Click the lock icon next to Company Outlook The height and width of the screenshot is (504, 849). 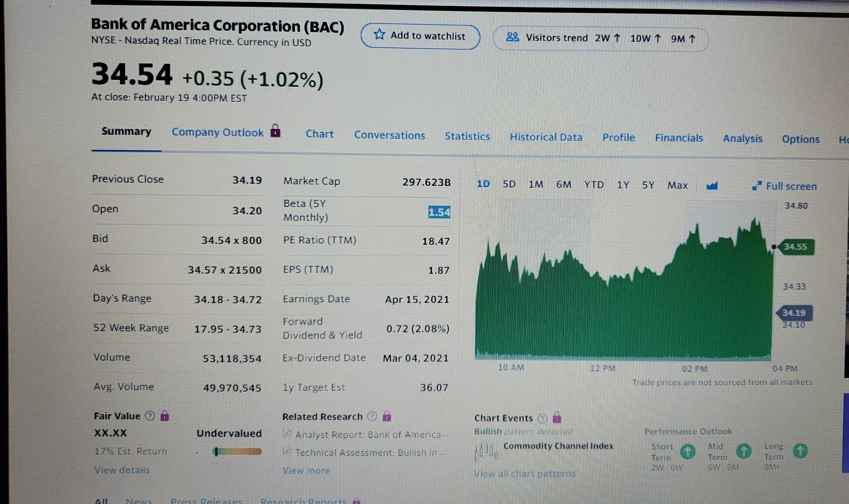click(275, 130)
